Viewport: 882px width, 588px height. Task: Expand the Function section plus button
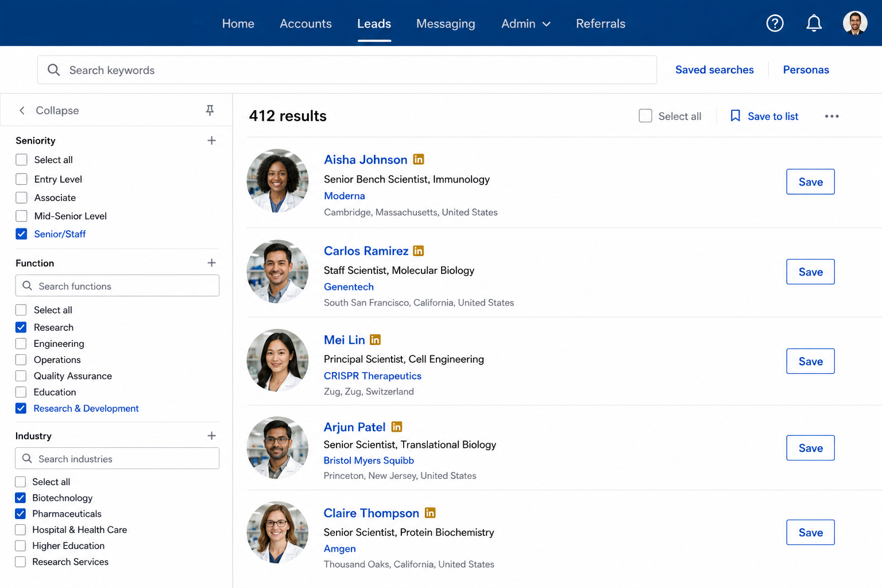coord(211,262)
